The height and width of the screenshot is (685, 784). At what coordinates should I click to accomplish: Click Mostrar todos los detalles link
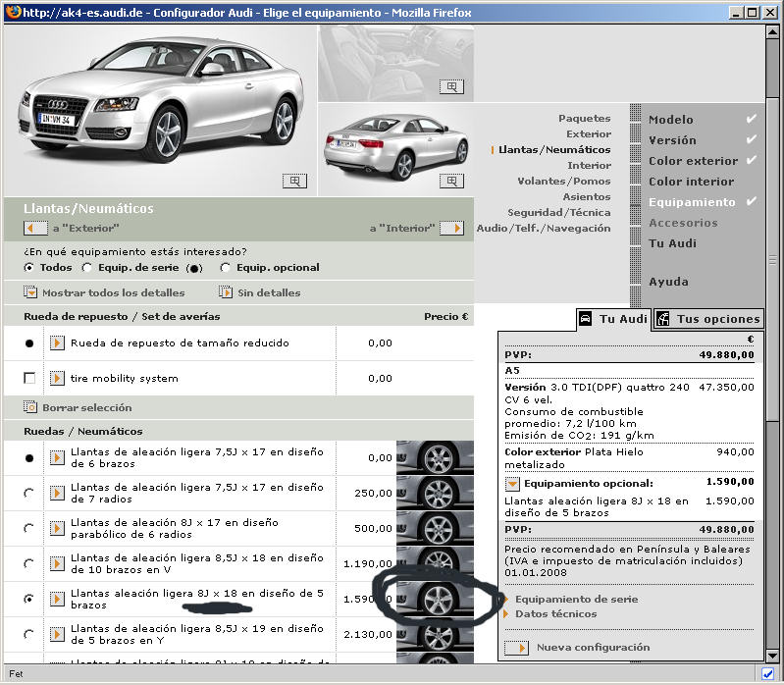point(114,292)
